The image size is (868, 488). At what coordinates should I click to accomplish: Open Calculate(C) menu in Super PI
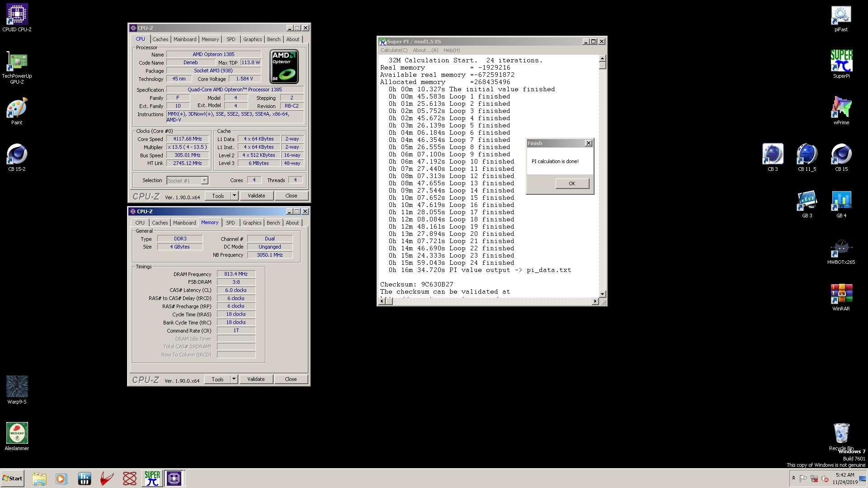click(394, 50)
